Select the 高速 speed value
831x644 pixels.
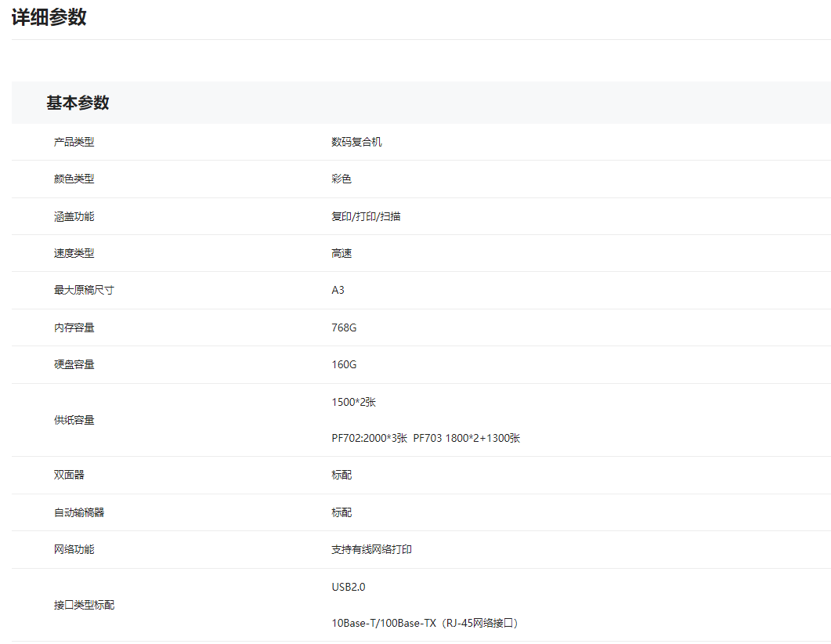(x=341, y=253)
